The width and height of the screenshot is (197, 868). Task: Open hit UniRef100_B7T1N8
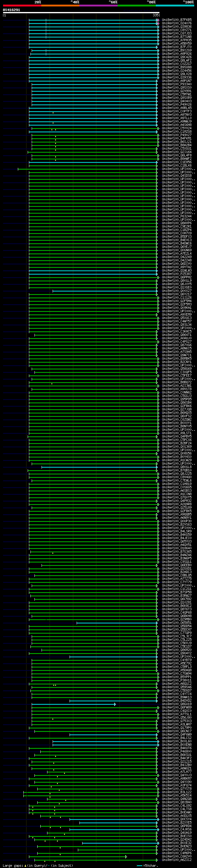point(177,37)
